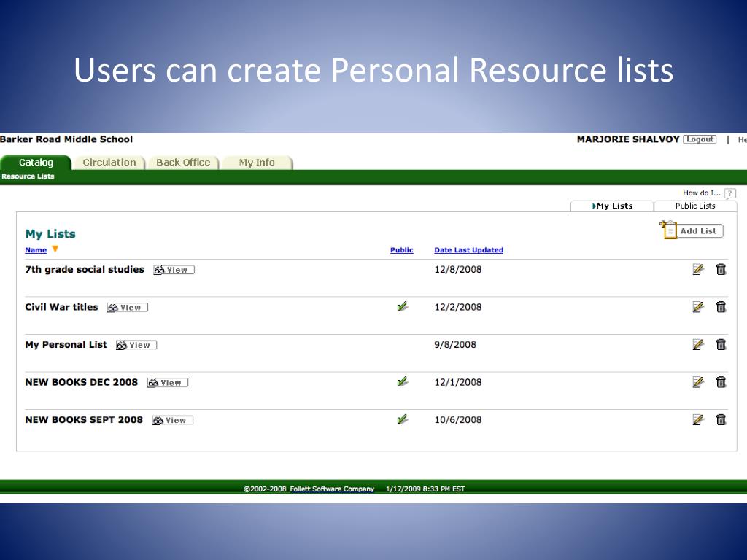Click the 7th grade social studies name
This screenshot has height=560, width=747.
point(85,270)
